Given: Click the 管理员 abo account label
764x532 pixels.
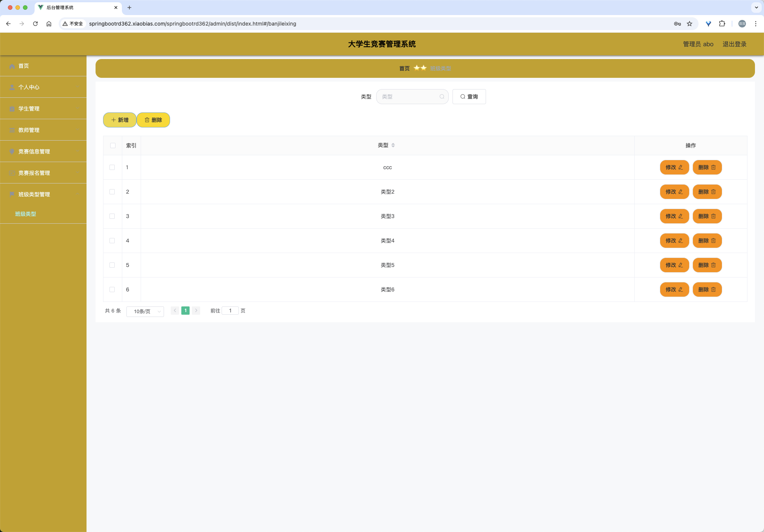Looking at the screenshot, I should [x=698, y=44].
